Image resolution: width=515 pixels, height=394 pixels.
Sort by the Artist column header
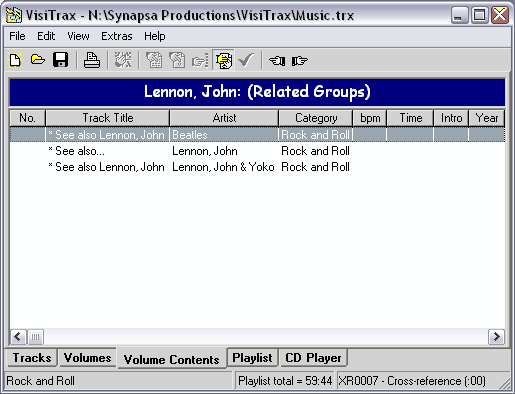tap(224, 118)
